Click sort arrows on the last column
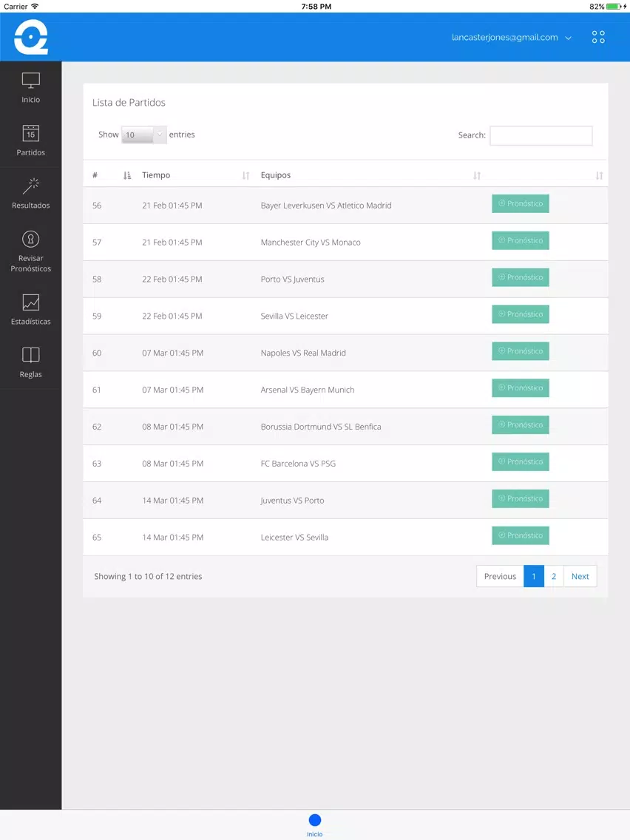Screen dimensions: 630x840 [x=599, y=175]
